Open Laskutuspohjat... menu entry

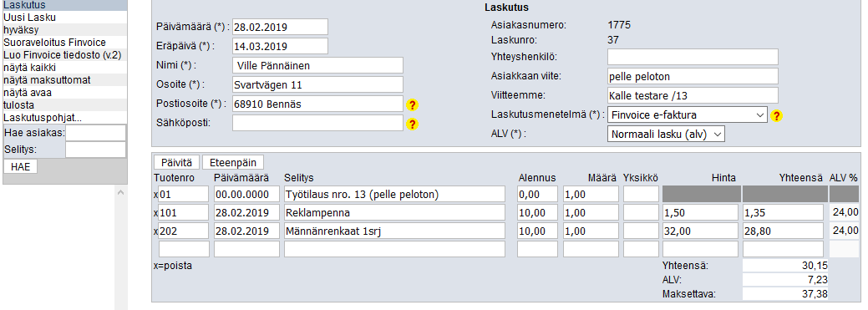pos(43,117)
